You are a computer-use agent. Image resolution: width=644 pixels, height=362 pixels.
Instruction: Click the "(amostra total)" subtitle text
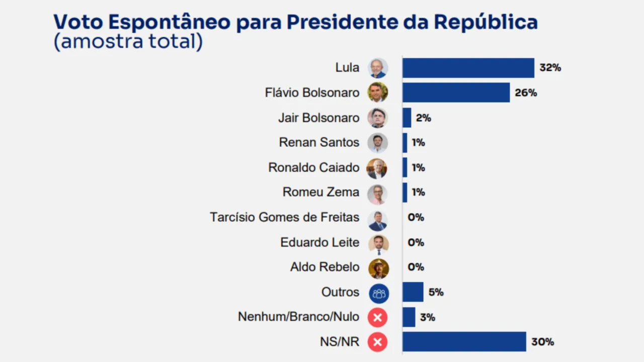(128, 42)
